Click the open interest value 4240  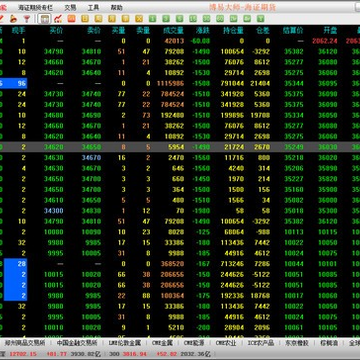click(x=236, y=168)
